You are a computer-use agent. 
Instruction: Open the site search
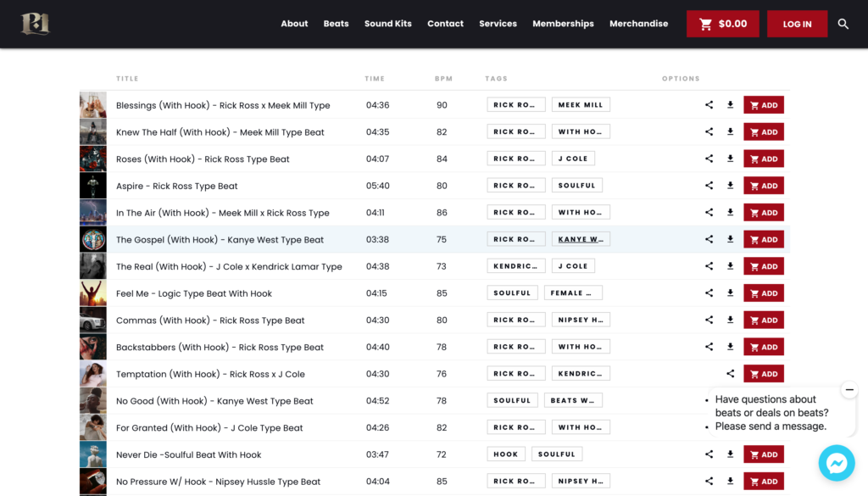point(843,24)
